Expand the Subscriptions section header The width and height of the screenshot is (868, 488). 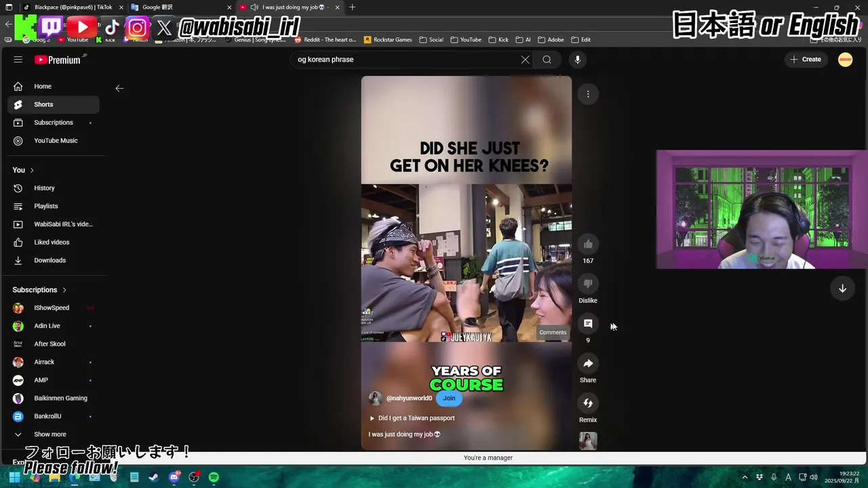[40, 290]
